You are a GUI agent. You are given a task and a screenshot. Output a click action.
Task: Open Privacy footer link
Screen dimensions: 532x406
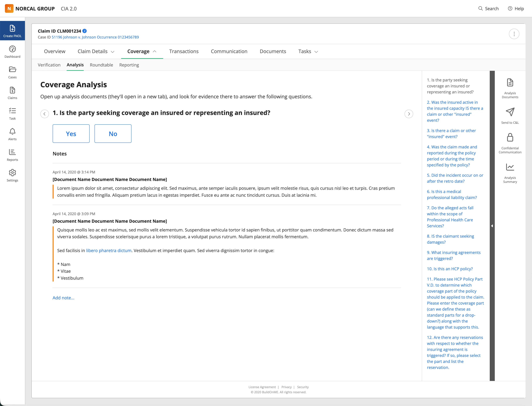pyautogui.click(x=286, y=387)
